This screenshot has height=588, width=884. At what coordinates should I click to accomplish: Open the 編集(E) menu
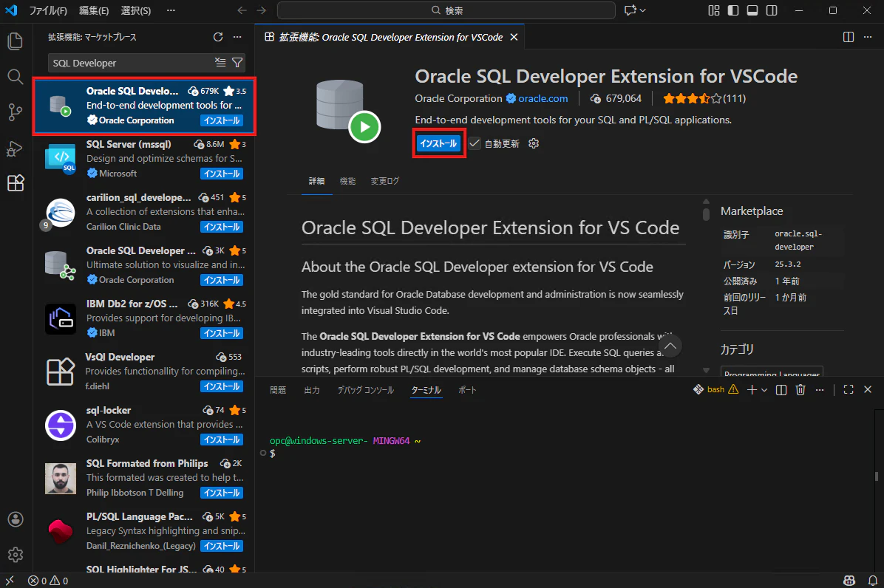pyautogui.click(x=94, y=10)
